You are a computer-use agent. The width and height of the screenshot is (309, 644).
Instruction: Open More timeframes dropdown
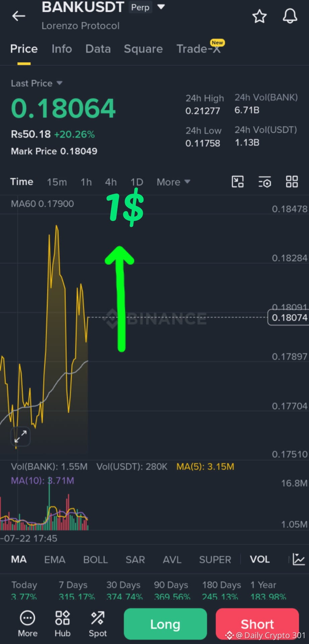pos(173,182)
